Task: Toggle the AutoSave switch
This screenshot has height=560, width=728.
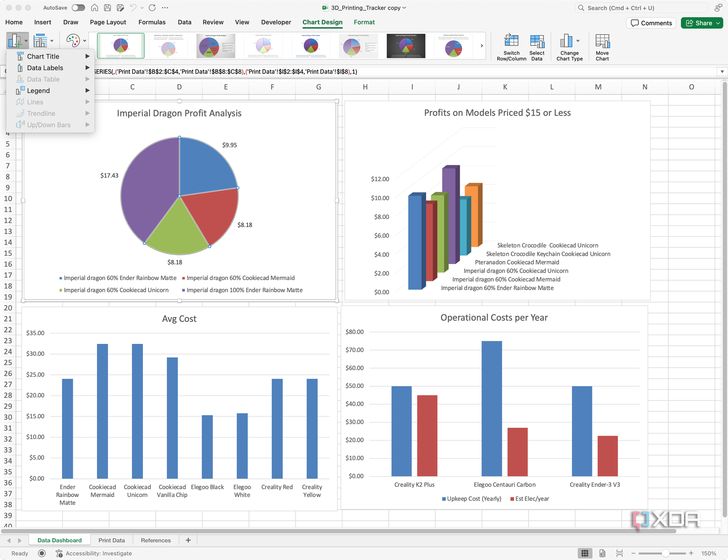Action: (x=78, y=7)
